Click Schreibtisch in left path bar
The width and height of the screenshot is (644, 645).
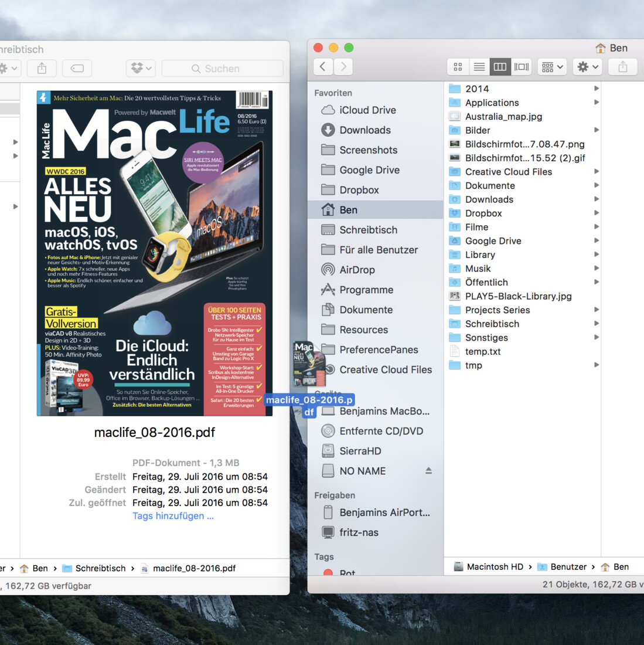[x=100, y=568]
